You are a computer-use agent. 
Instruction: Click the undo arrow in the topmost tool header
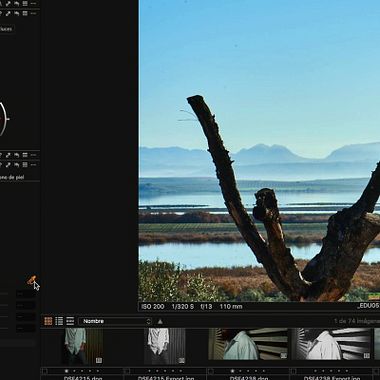click(x=16, y=3)
